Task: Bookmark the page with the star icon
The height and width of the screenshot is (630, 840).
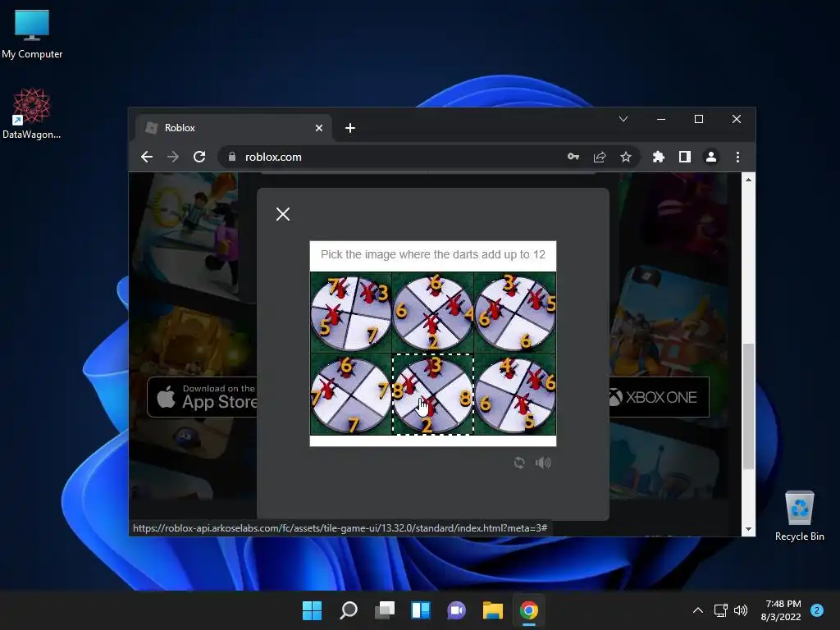Action: click(626, 157)
